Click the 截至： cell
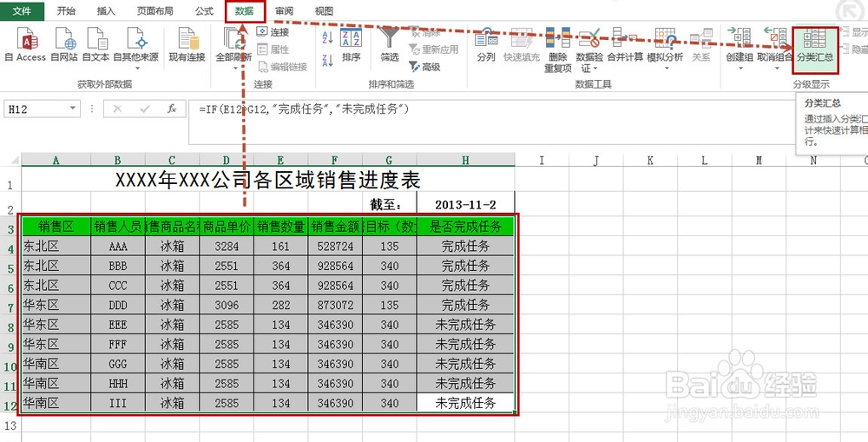868x442 pixels. click(390, 204)
